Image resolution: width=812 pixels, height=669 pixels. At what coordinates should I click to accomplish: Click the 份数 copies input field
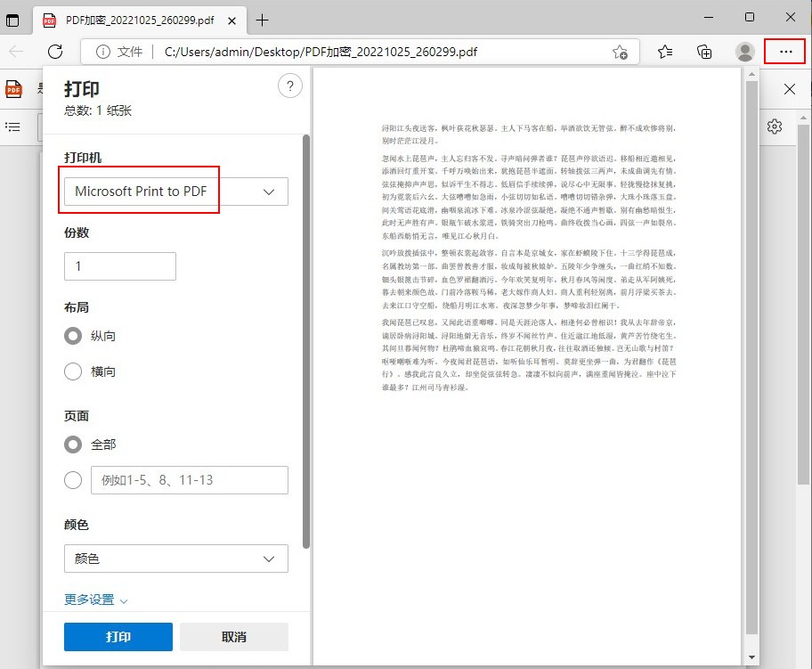pyautogui.click(x=119, y=265)
